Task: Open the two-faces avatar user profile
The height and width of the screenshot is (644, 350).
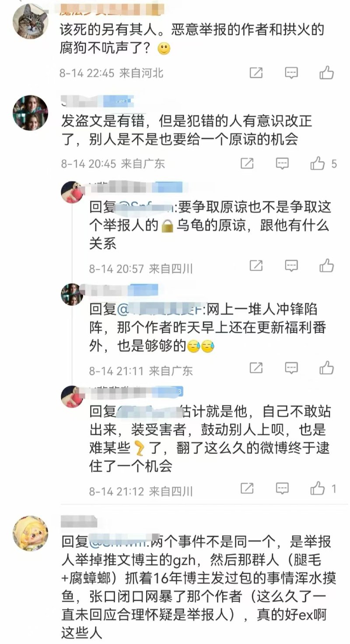Action: (x=30, y=113)
